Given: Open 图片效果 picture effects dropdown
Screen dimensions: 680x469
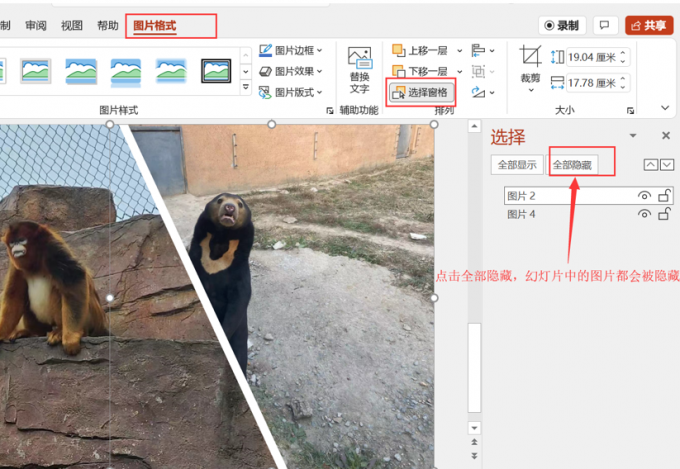Looking at the screenshot, I should tap(291, 71).
